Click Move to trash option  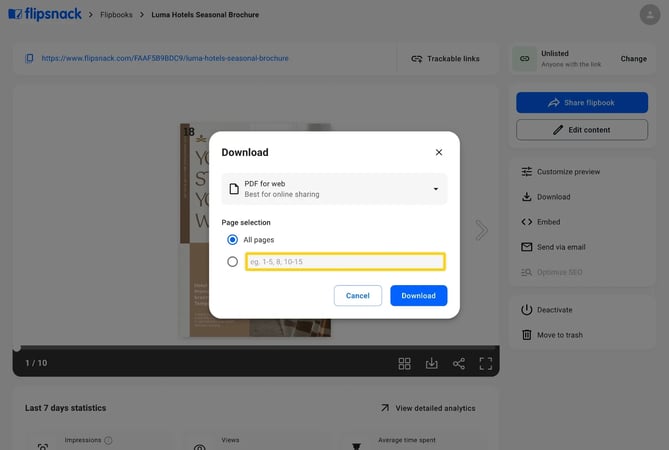[x=551, y=335]
